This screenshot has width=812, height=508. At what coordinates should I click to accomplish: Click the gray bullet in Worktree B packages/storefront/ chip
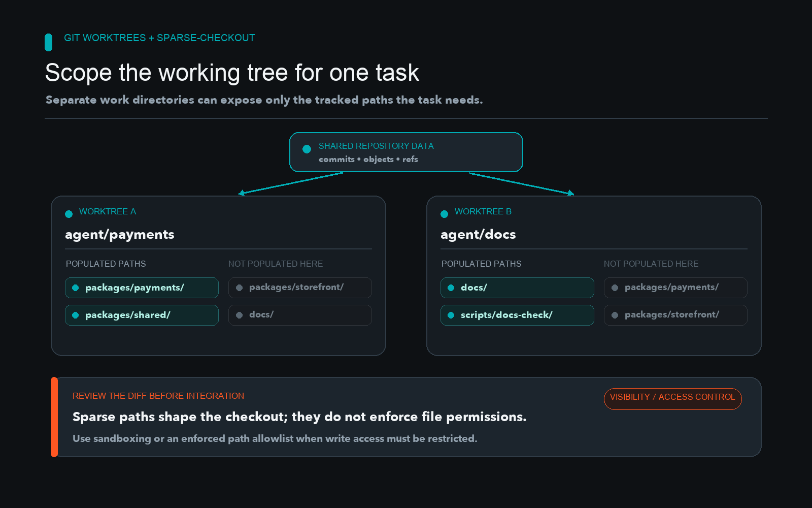point(615,315)
